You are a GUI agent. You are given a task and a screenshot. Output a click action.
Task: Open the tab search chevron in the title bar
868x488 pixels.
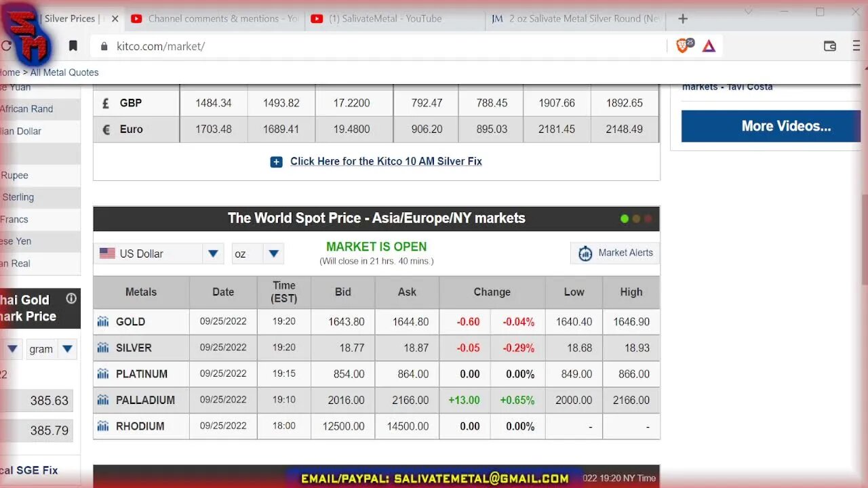(x=749, y=12)
